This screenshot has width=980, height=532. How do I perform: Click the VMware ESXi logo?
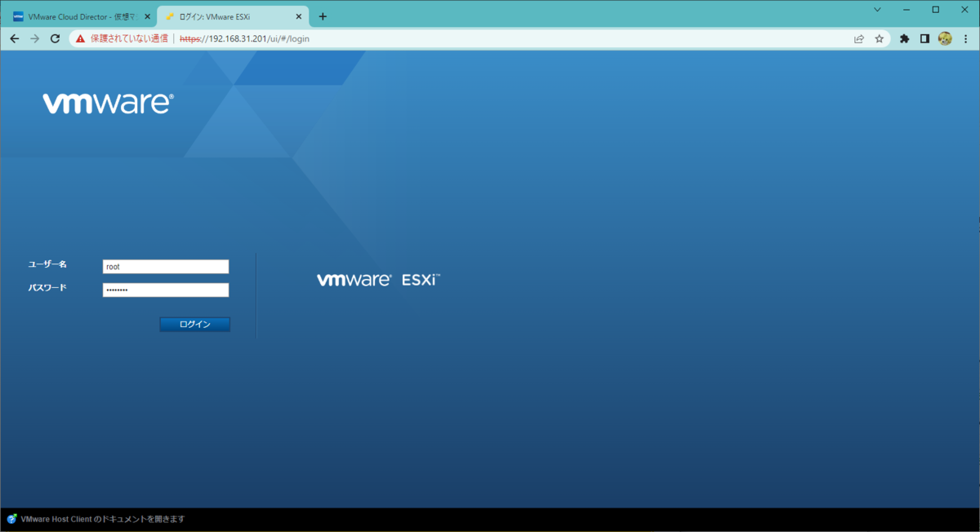379,280
